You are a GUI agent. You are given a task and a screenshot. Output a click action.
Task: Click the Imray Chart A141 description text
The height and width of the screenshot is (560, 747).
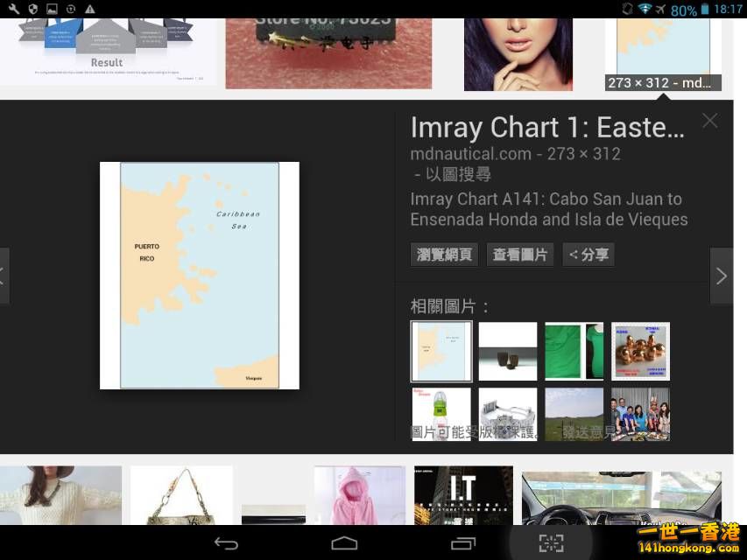click(x=549, y=209)
